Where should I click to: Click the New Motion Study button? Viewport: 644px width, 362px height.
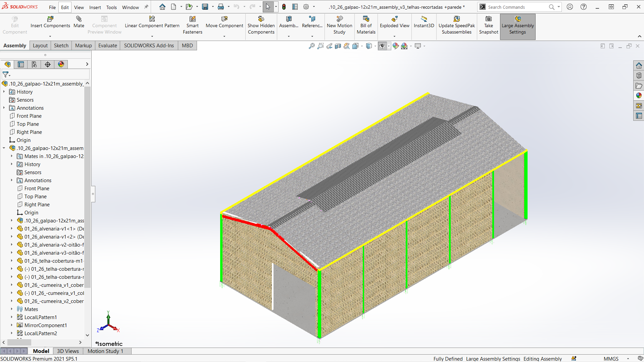click(x=339, y=25)
